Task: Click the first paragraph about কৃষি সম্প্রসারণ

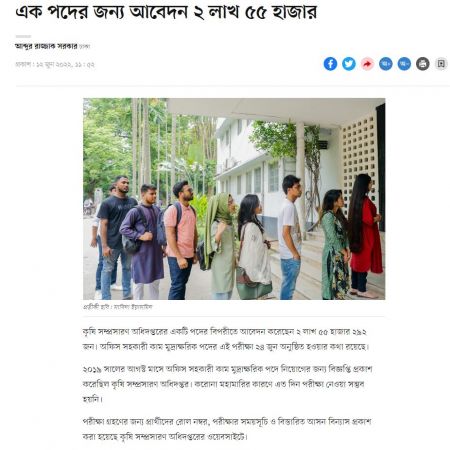Action: click(226, 339)
